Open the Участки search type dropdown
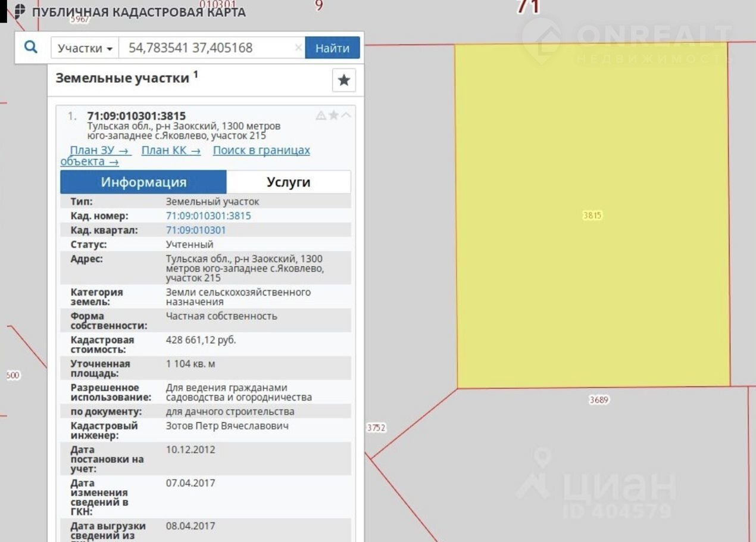This screenshot has width=756, height=542. point(85,48)
